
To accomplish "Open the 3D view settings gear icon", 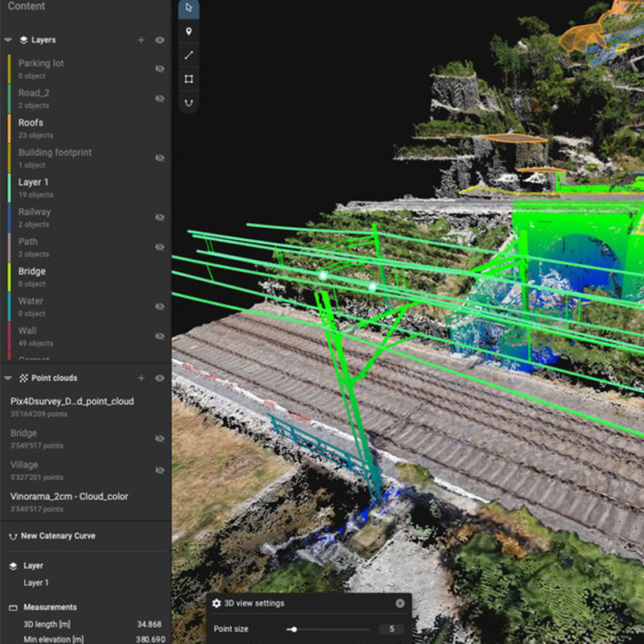I will (x=217, y=603).
